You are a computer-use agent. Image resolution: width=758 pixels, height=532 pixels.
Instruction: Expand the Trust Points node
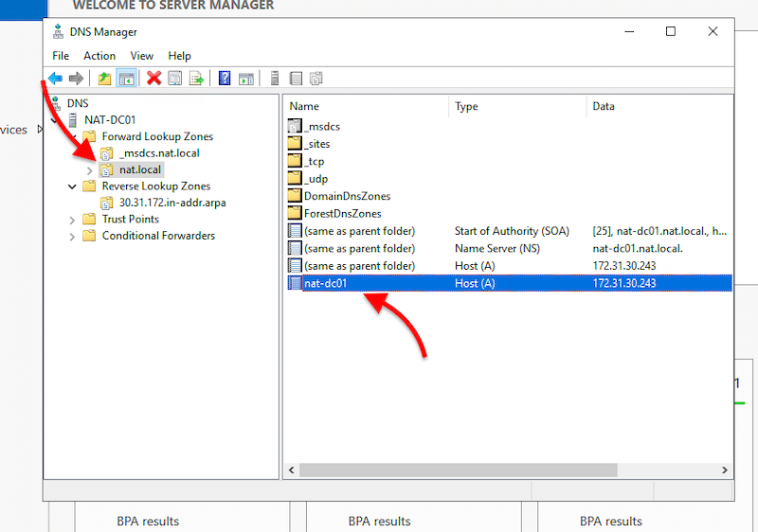pos(72,221)
